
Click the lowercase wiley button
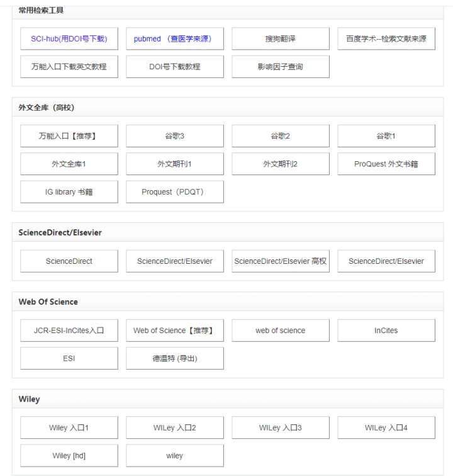[x=175, y=455]
